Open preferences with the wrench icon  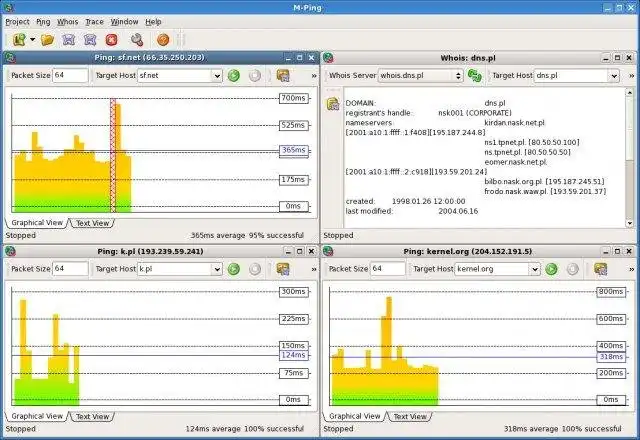coord(137,40)
